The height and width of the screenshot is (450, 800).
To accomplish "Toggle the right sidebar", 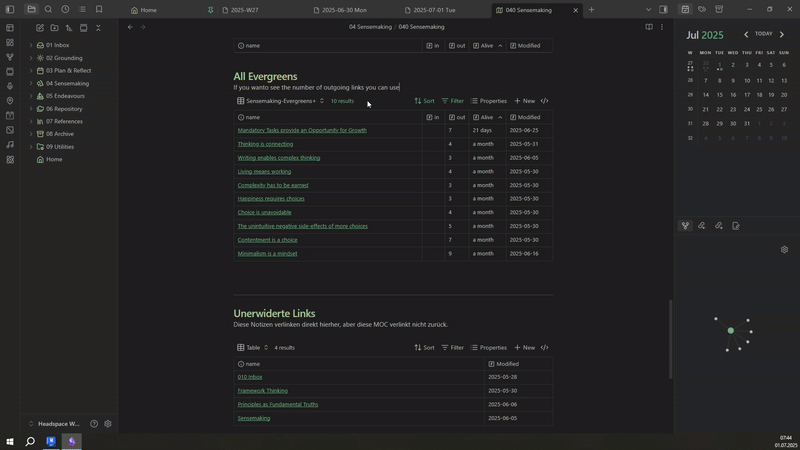I will coord(663,9).
